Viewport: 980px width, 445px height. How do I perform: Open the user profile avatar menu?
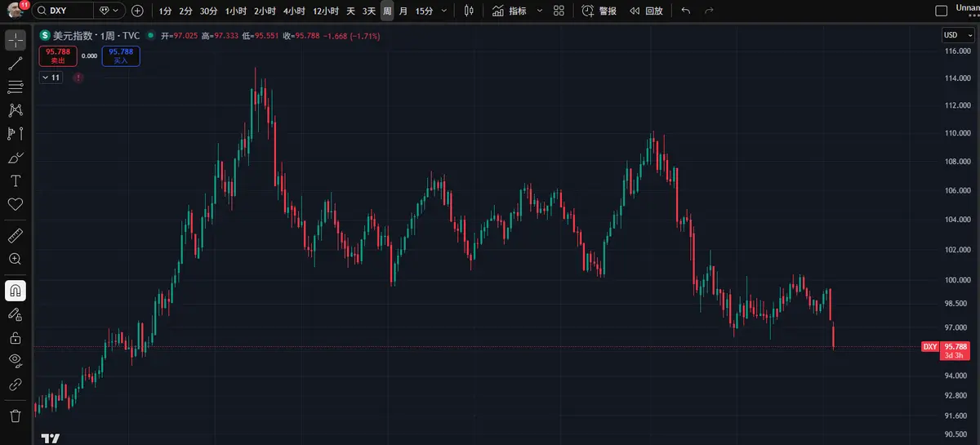click(x=16, y=11)
